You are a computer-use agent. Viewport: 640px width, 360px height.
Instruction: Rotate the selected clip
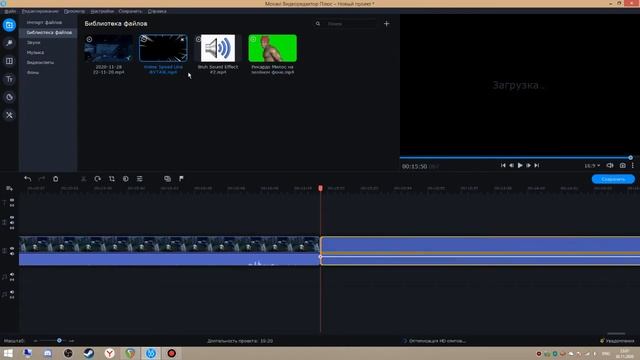point(98,179)
